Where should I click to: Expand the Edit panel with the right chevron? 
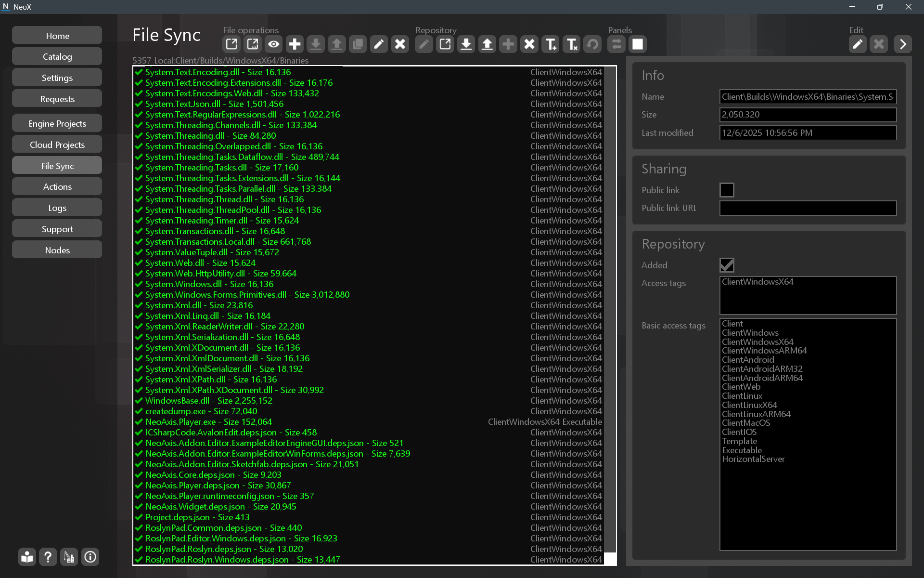tap(902, 44)
